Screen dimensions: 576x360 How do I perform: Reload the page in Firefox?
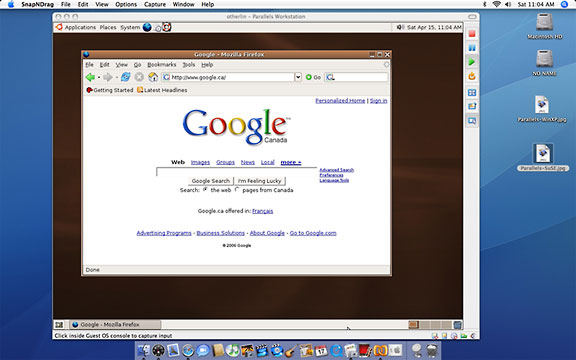coord(126,77)
